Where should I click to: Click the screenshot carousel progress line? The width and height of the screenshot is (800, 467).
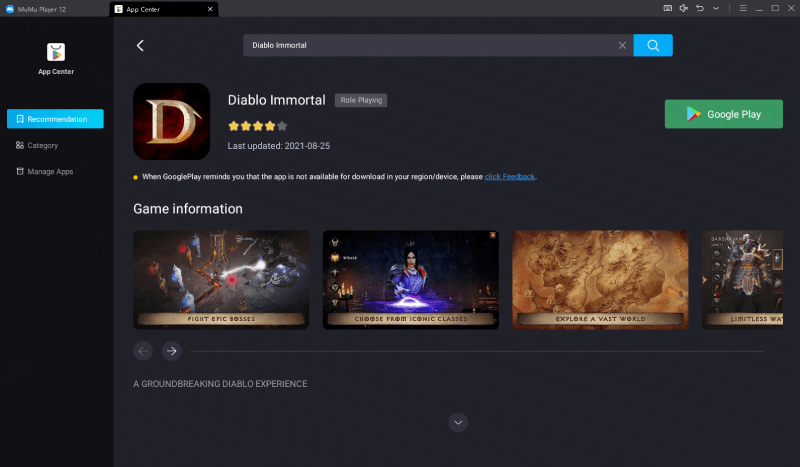coord(477,351)
